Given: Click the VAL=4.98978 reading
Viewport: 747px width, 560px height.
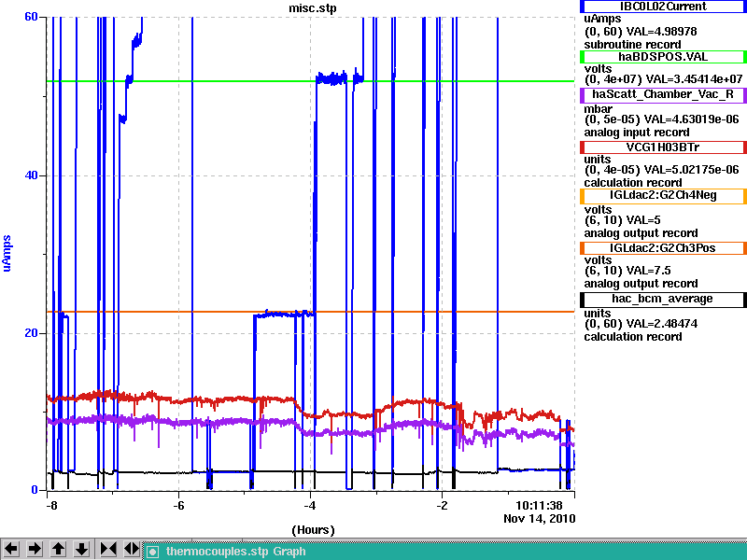Looking at the screenshot, I should [x=662, y=32].
